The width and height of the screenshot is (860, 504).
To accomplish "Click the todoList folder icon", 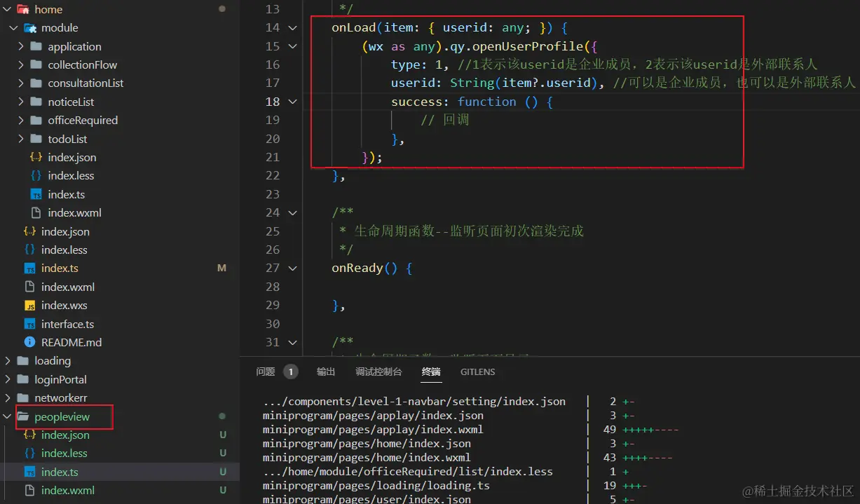I will click(36, 139).
